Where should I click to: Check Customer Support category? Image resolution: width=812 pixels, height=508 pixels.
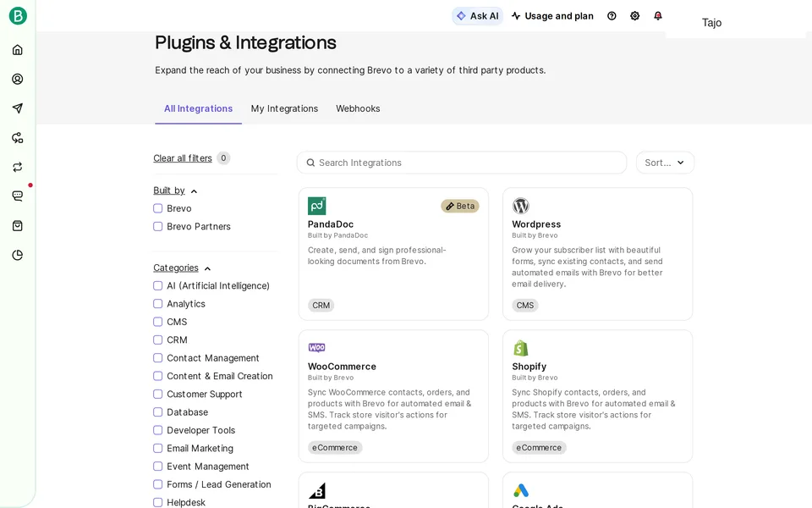point(158,394)
